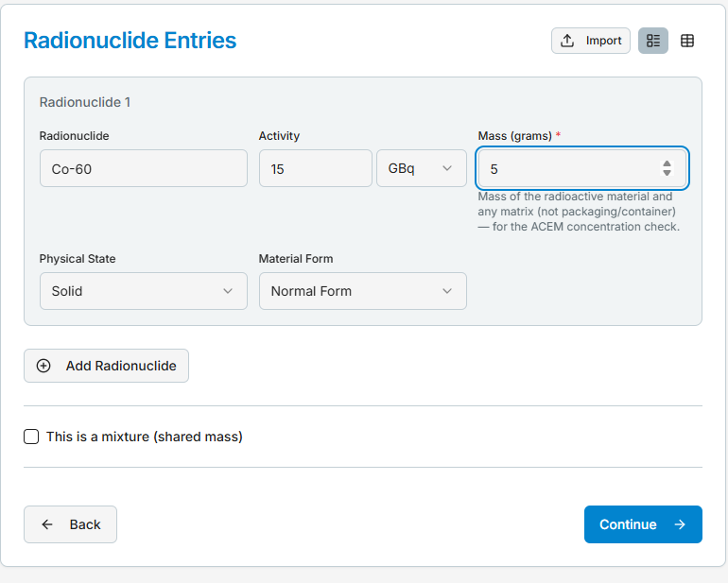
Task: Click the Import button
Action: click(x=591, y=41)
